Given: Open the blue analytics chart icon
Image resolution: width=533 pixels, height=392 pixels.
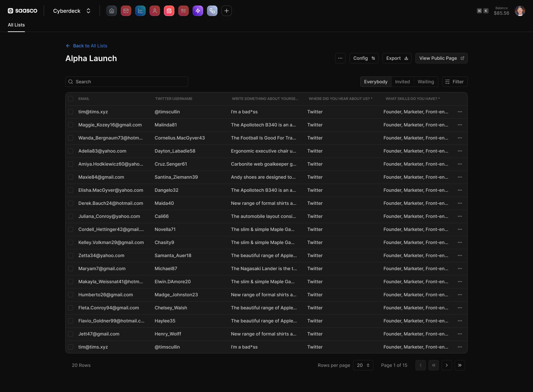Looking at the screenshot, I should (x=140, y=11).
